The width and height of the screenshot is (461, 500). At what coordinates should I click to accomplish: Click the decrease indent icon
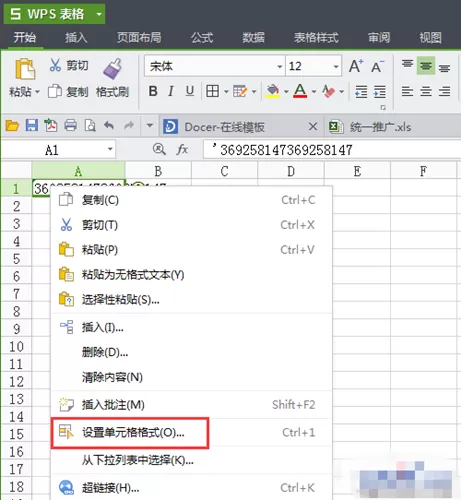click(x=361, y=92)
